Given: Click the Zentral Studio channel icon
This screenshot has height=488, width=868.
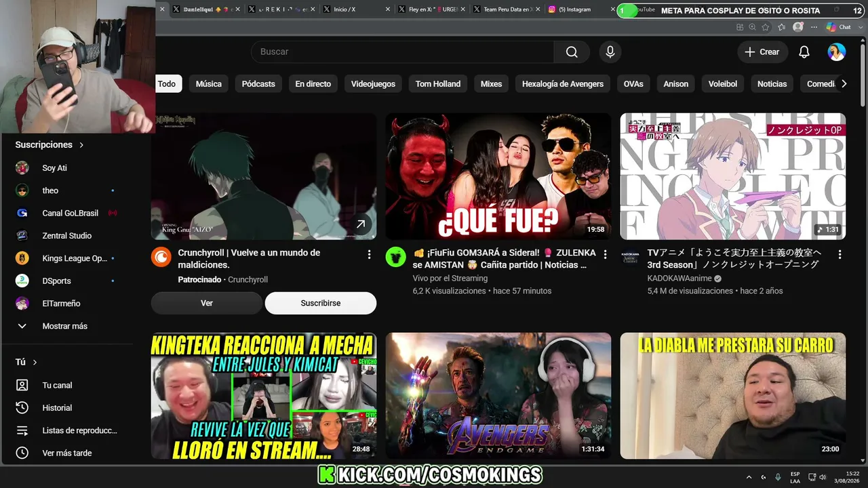Looking at the screenshot, I should tap(22, 236).
